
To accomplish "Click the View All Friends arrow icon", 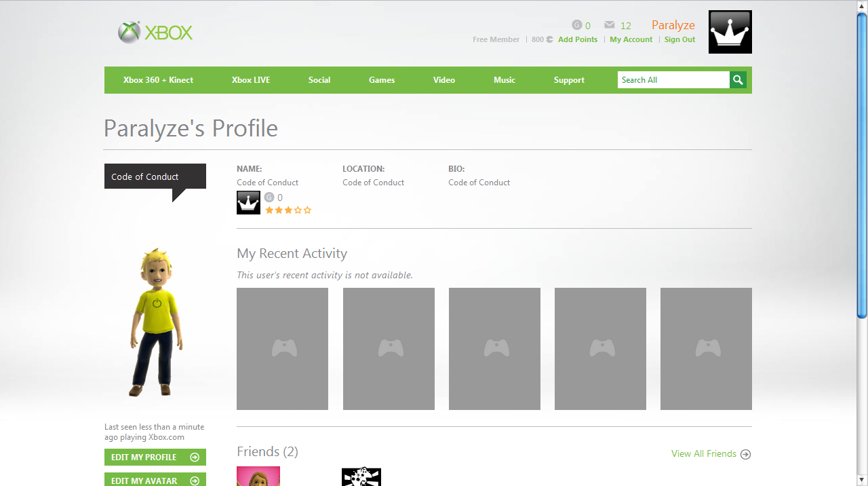I will 746,454.
